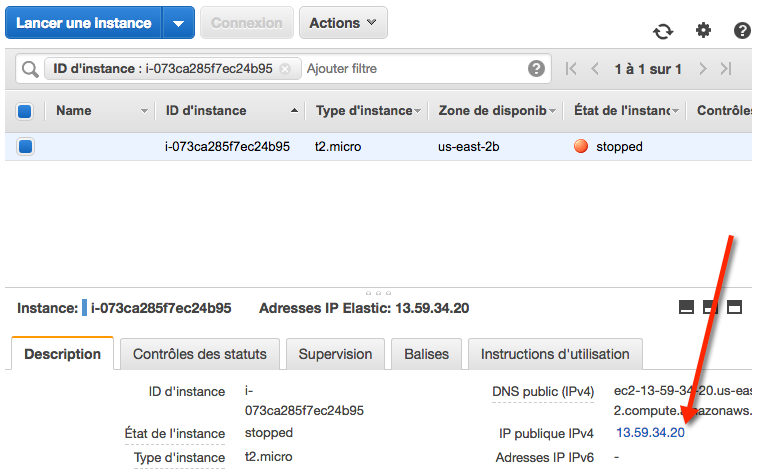The height and width of the screenshot is (470, 760).
Task: Go to the last page of results
Action: (726, 69)
